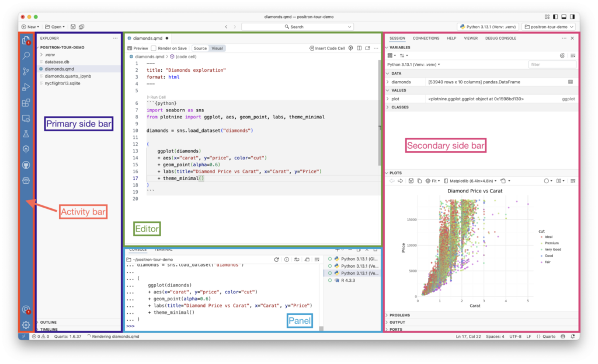
Task: Open the Source Control view
Action: tap(27, 71)
